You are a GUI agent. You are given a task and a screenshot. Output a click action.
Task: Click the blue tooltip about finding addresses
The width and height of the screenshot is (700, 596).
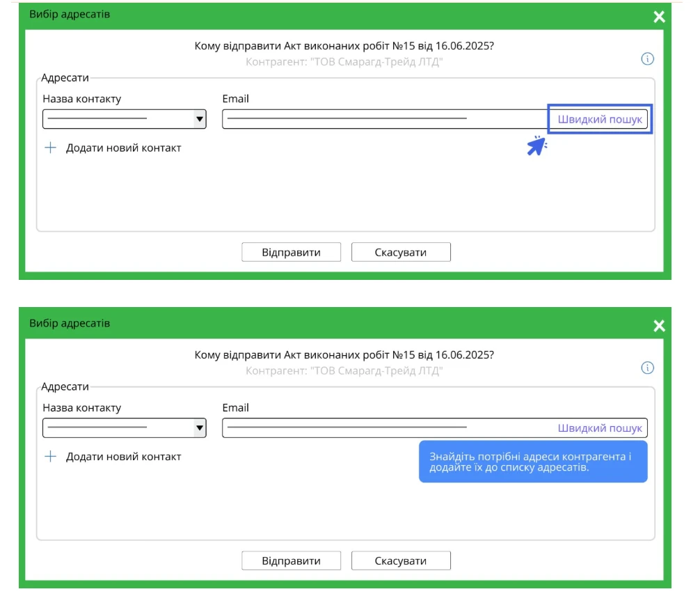tap(533, 462)
